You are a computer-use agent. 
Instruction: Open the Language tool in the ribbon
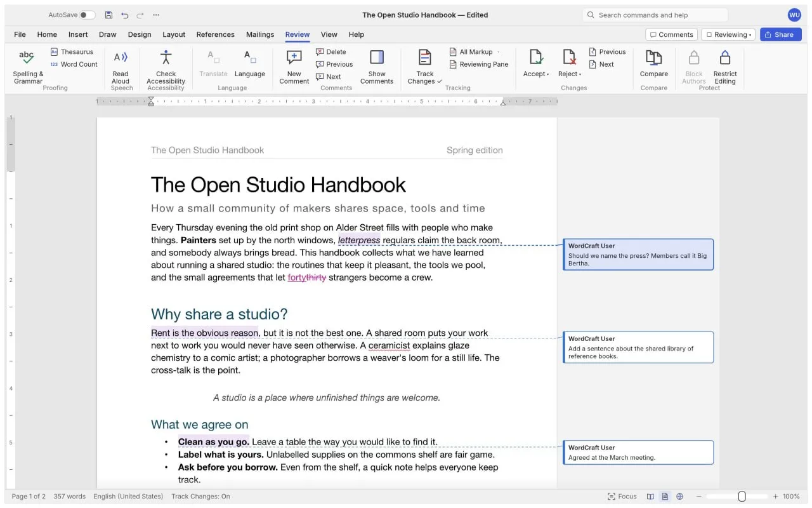(250, 63)
